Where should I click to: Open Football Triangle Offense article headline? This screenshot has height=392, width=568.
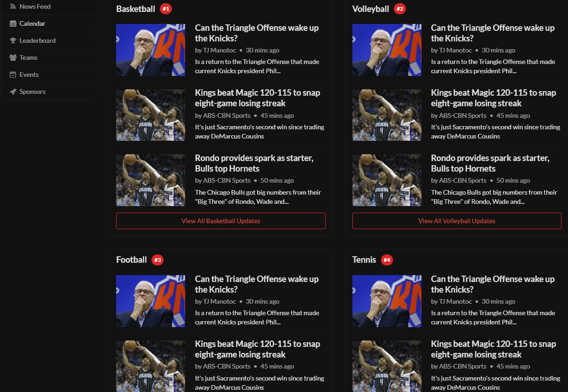pos(257,284)
